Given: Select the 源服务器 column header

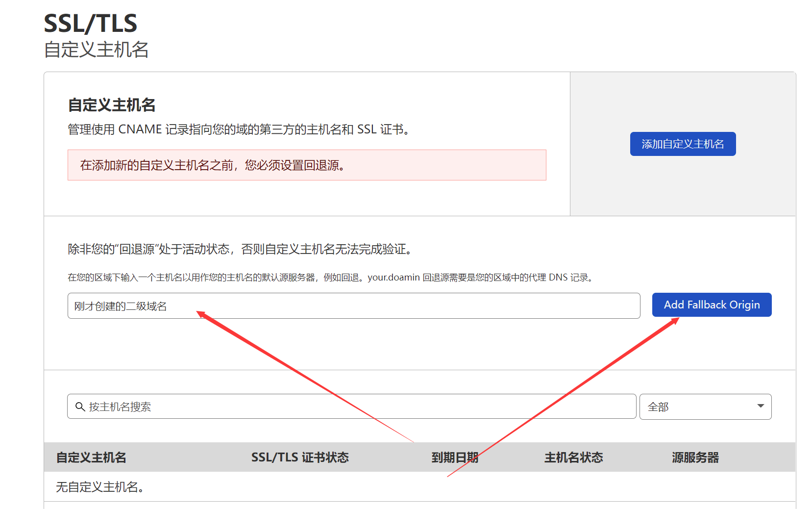Looking at the screenshot, I should click(695, 457).
